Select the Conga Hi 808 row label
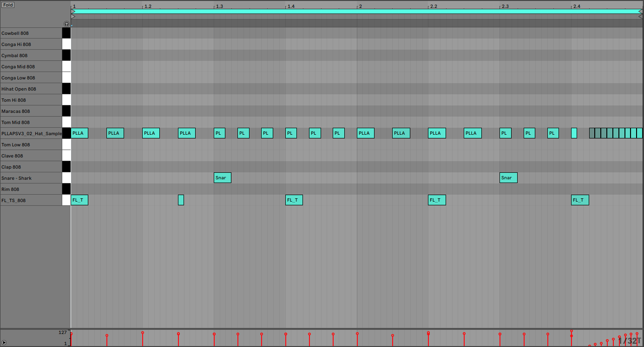 coord(31,44)
